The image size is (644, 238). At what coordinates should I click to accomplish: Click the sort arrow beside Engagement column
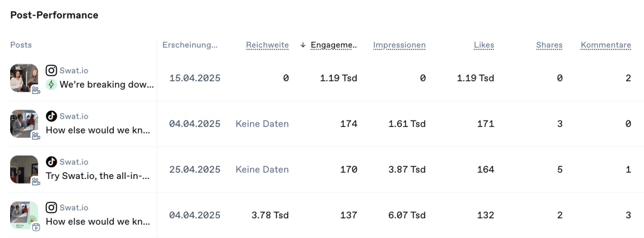pos(303,45)
